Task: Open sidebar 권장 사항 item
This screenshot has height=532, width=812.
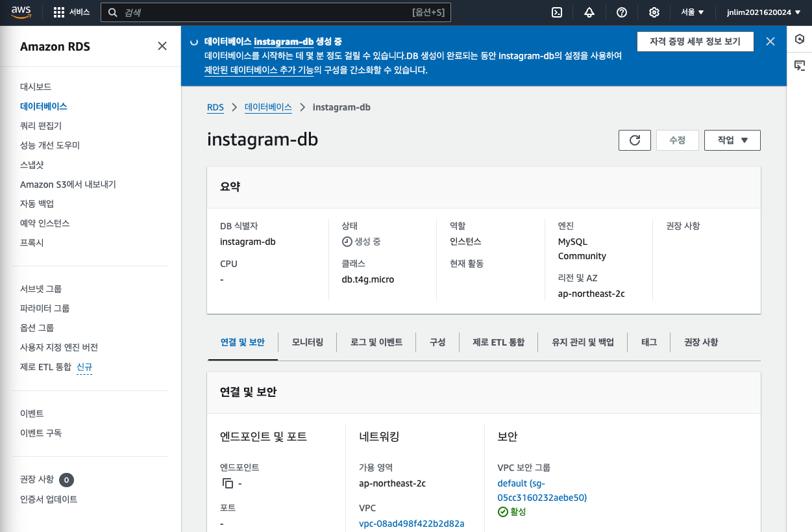Action: coord(37,479)
